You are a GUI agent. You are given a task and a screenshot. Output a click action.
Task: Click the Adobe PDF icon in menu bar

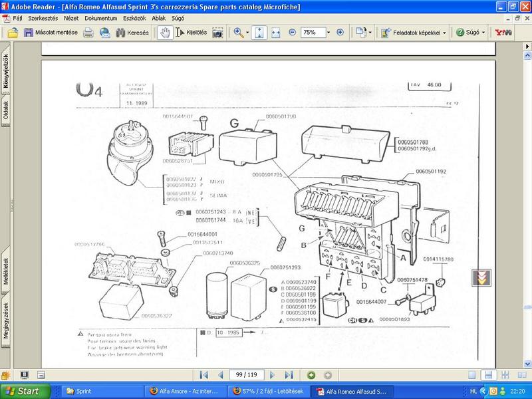[x=6, y=19]
